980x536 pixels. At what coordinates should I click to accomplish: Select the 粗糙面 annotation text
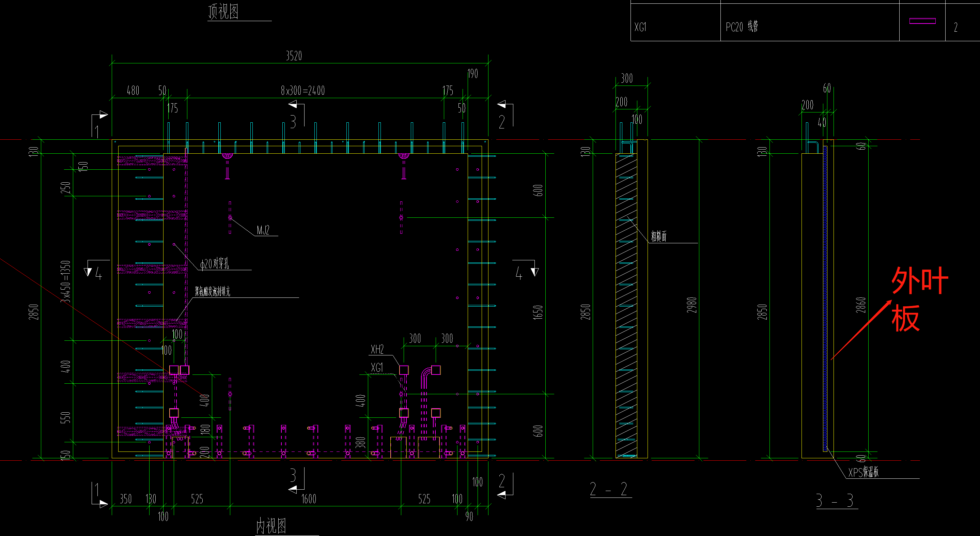[x=658, y=236]
